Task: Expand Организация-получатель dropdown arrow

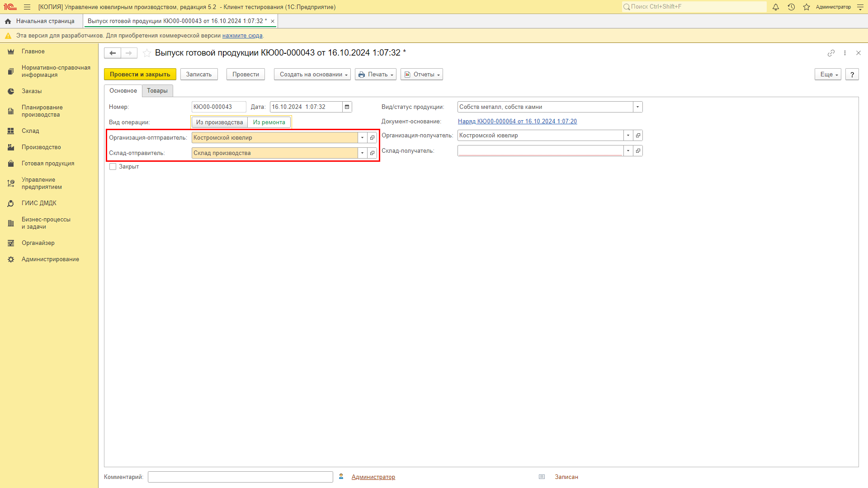Action: (628, 136)
